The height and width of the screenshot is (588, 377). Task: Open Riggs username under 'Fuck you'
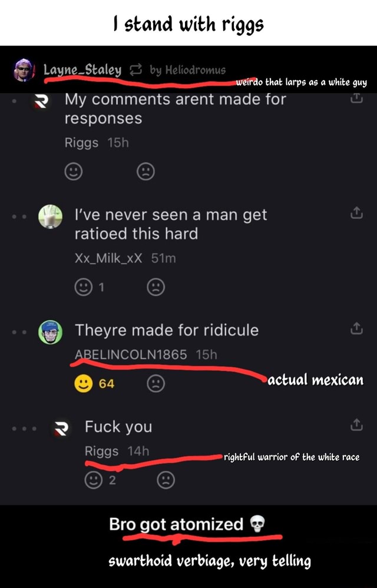pyautogui.click(x=101, y=451)
